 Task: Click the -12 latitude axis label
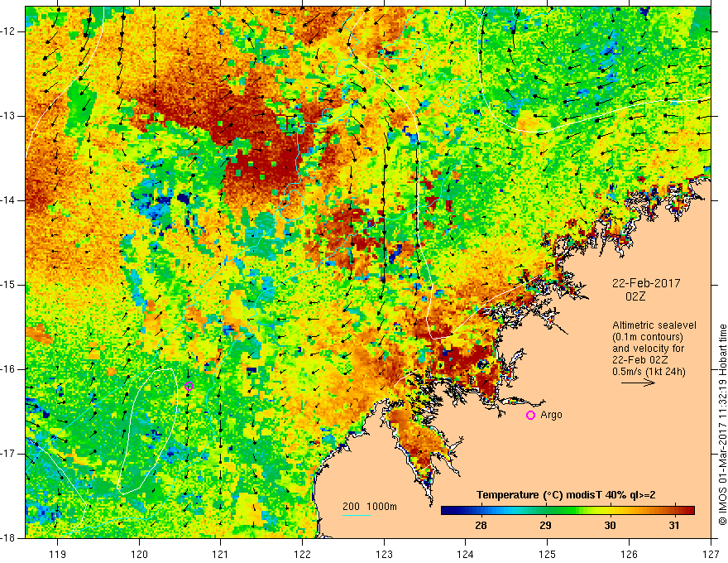[9, 31]
